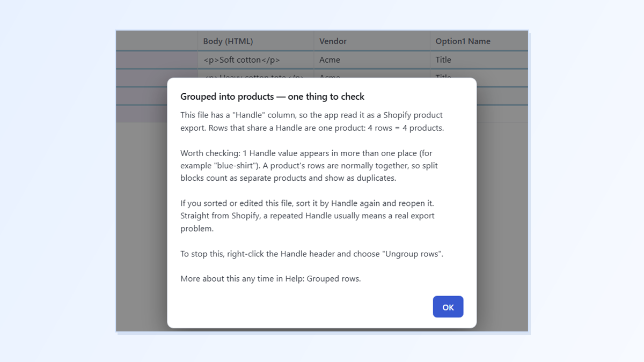The image size is (644, 362).
Task: Select the Body (HTML) column header
Action: [255, 41]
